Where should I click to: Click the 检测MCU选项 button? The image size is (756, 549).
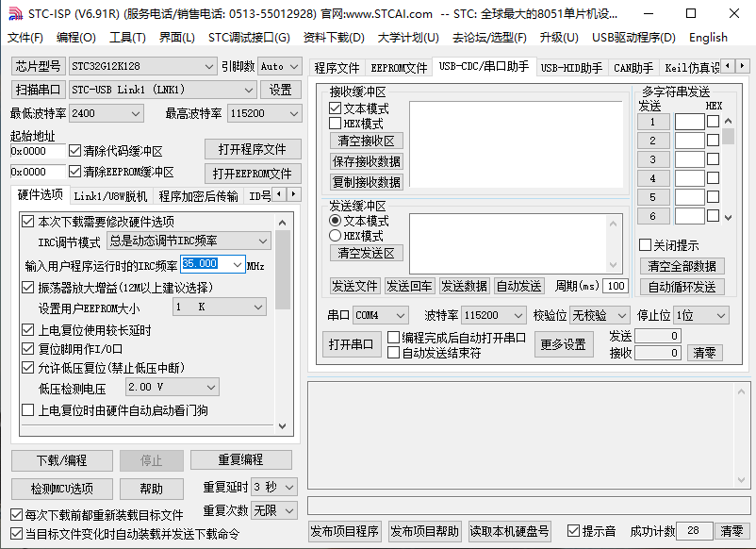tap(61, 489)
